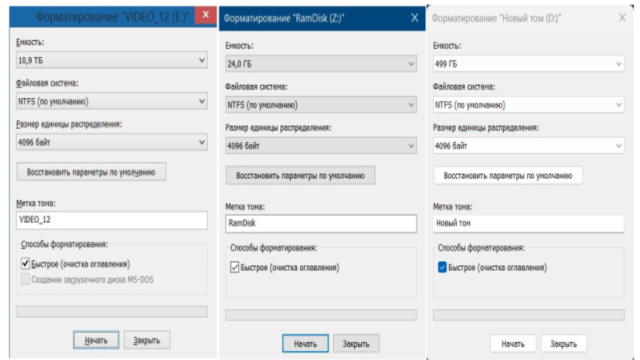Click Закрыть in Новый том dialog

click(564, 344)
